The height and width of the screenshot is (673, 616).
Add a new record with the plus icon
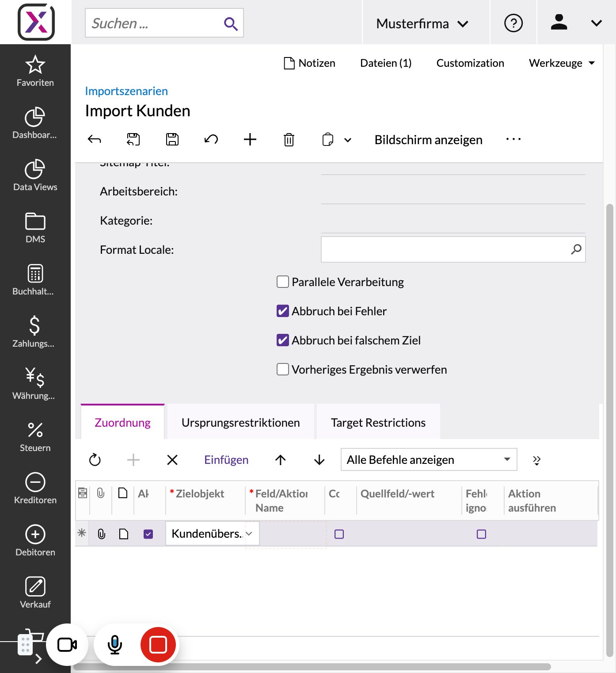[x=250, y=140]
